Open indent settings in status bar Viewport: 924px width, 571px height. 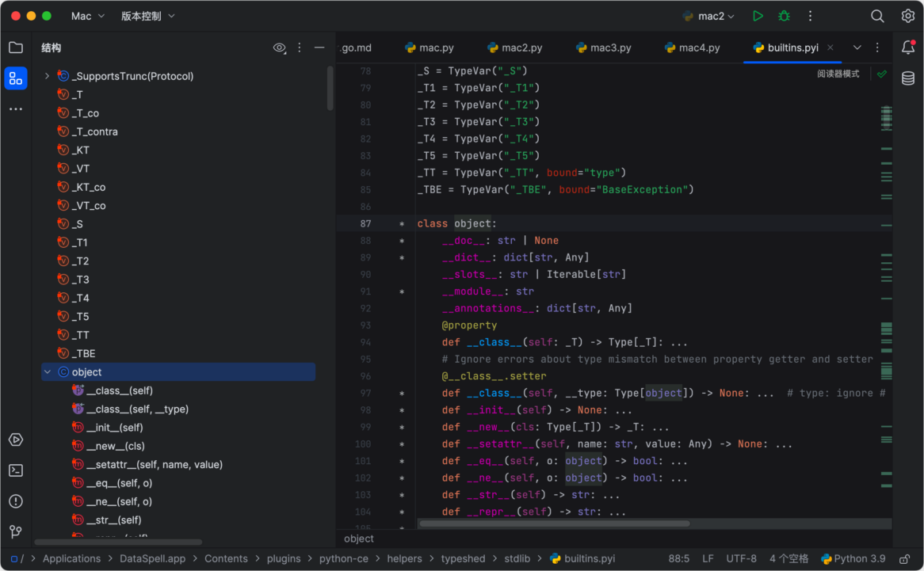pyautogui.click(x=788, y=558)
